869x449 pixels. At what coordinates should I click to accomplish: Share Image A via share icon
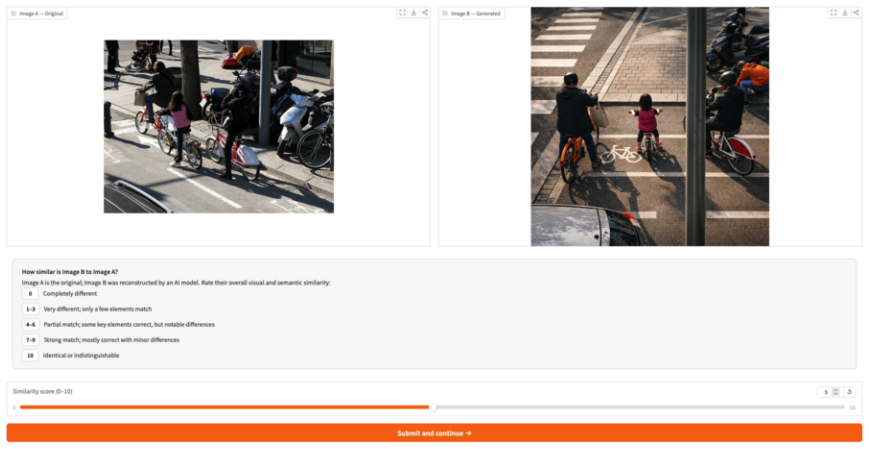pos(425,13)
